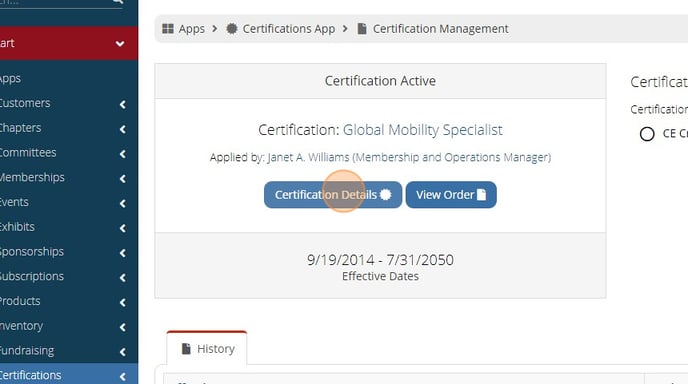Click the Effective Dates label
Viewport: 688px width, 384px height.
click(x=380, y=276)
